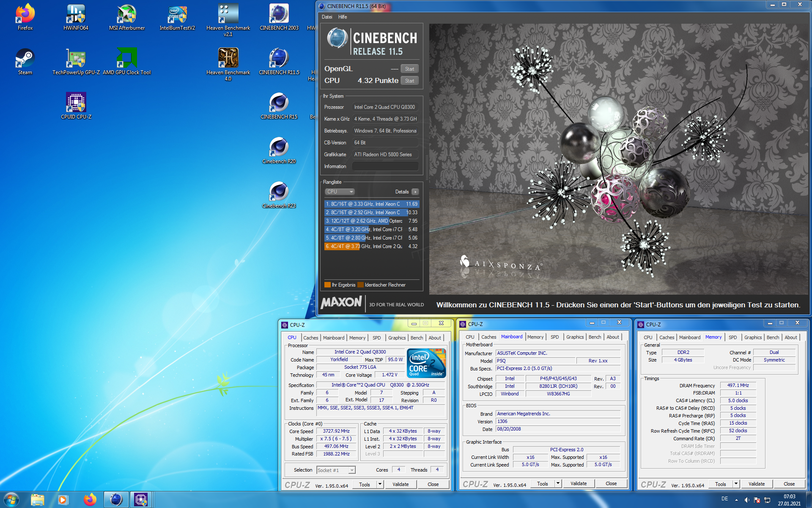Open Bench tab in left CPU-Z window
Viewport: 812px width, 508px height.
point(417,338)
